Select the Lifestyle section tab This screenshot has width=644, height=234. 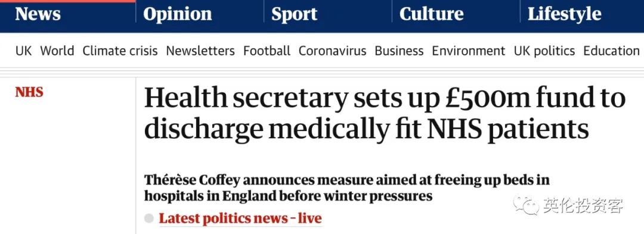point(564,15)
